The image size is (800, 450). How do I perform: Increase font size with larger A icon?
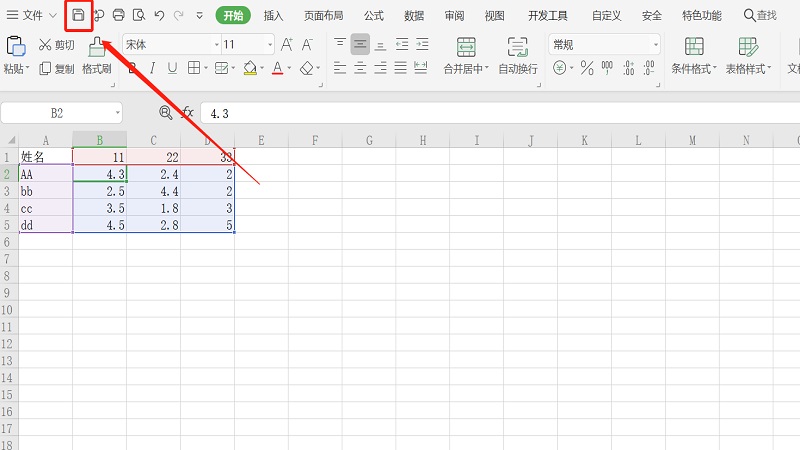coord(288,45)
